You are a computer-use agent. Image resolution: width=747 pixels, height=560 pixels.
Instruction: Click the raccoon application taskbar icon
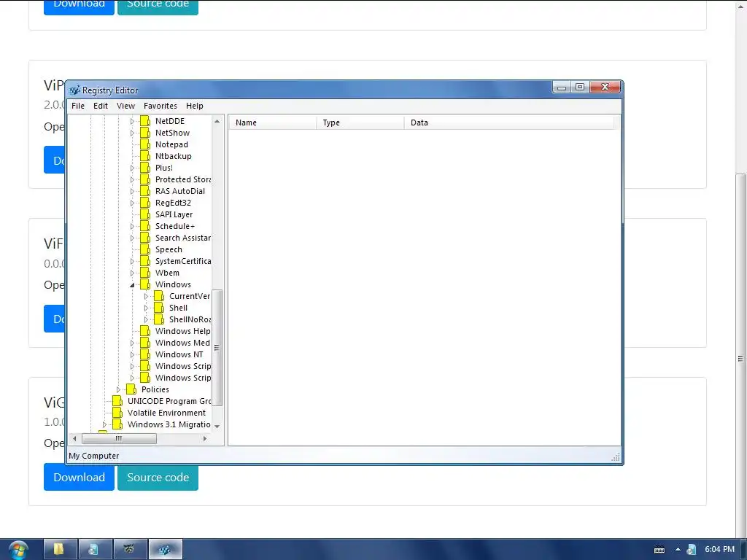130,550
